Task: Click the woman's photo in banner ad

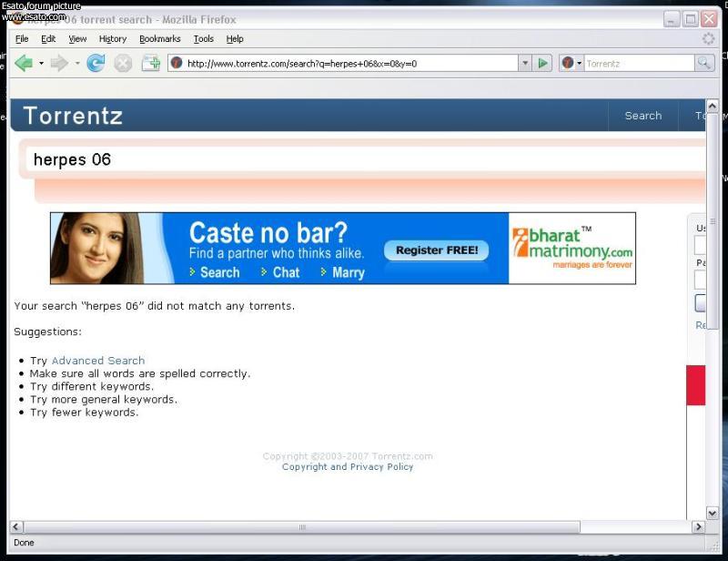Action: pyautogui.click(x=96, y=249)
